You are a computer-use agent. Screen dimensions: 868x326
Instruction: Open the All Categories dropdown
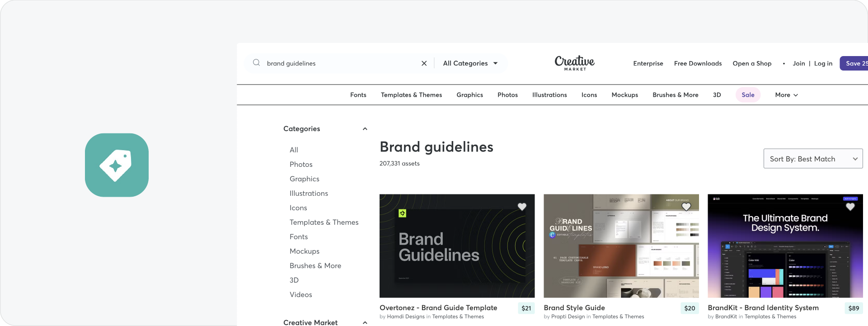[x=470, y=63]
